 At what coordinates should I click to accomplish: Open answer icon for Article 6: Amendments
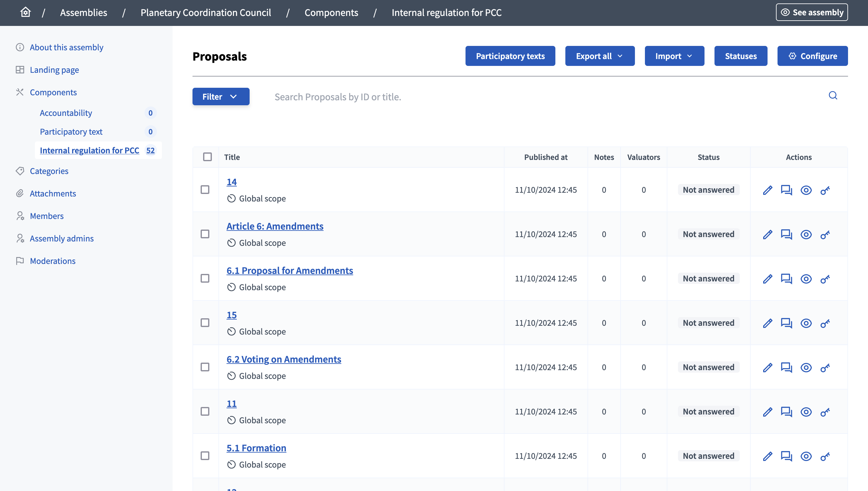pos(786,234)
